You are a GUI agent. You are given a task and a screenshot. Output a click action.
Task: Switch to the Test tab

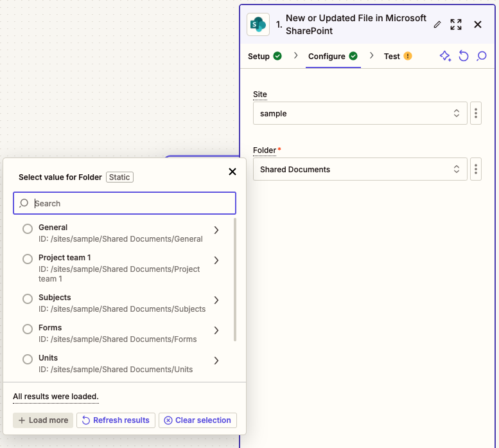pyautogui.click(x=398, y=57)
